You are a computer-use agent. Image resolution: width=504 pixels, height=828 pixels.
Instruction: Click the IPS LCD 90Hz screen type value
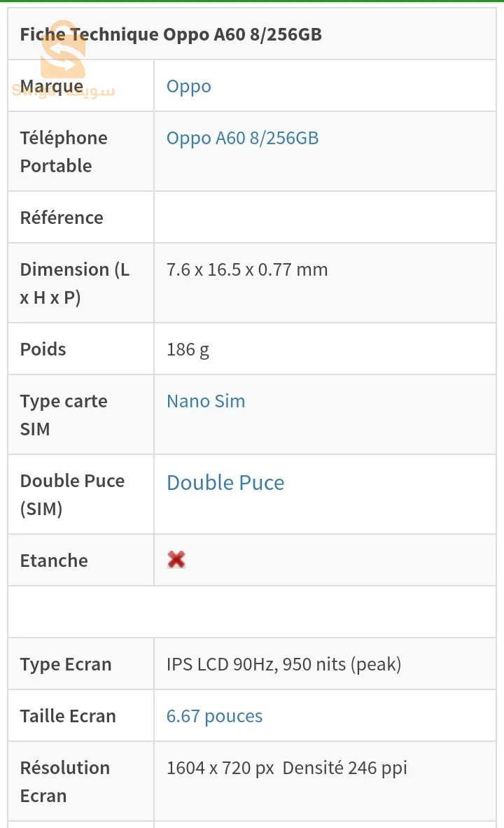[x=283, y=664]
